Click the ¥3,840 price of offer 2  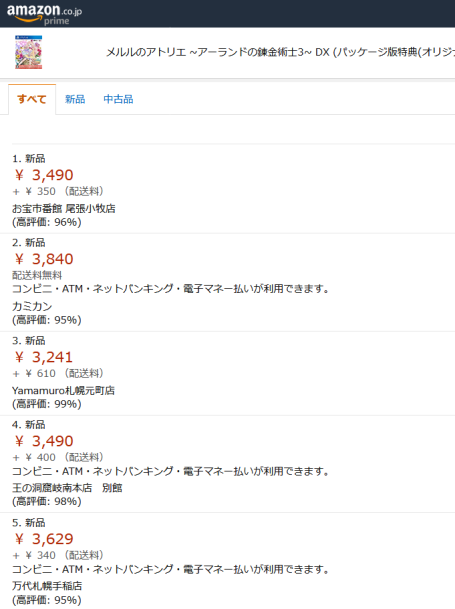pyautogui.click(x=44, y=259)
